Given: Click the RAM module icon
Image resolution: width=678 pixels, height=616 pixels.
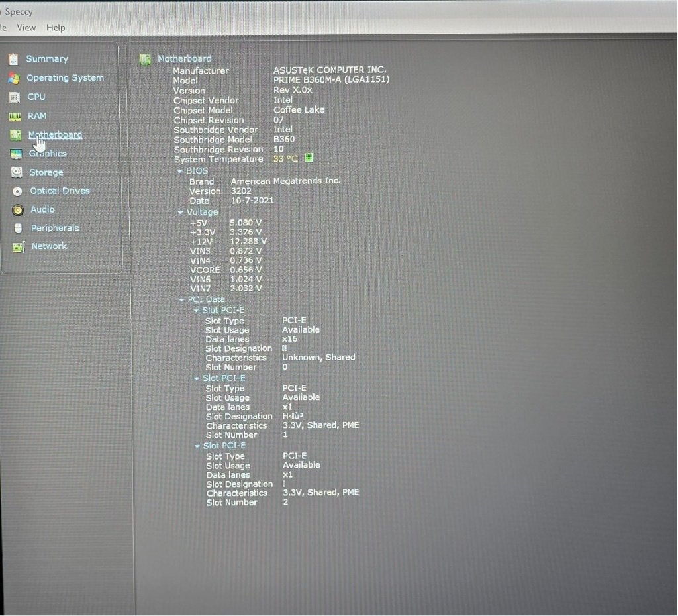Looking at the screenshot, I should [15, 117].
